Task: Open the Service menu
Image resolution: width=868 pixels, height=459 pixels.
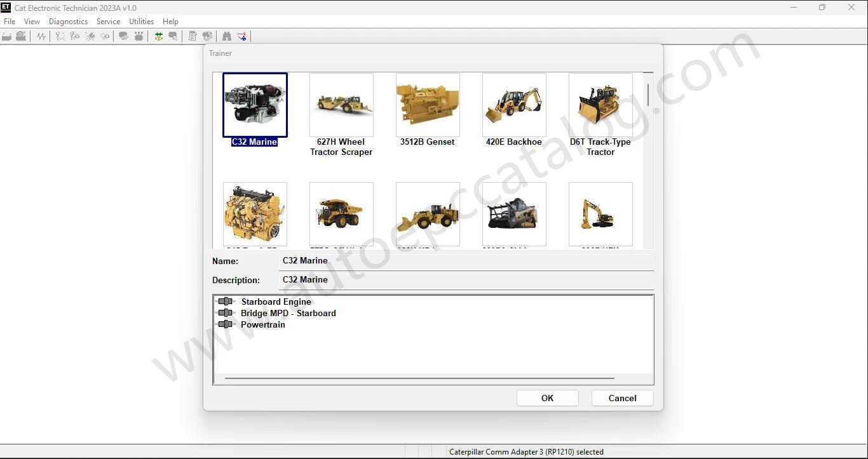Action: point(108,22)
